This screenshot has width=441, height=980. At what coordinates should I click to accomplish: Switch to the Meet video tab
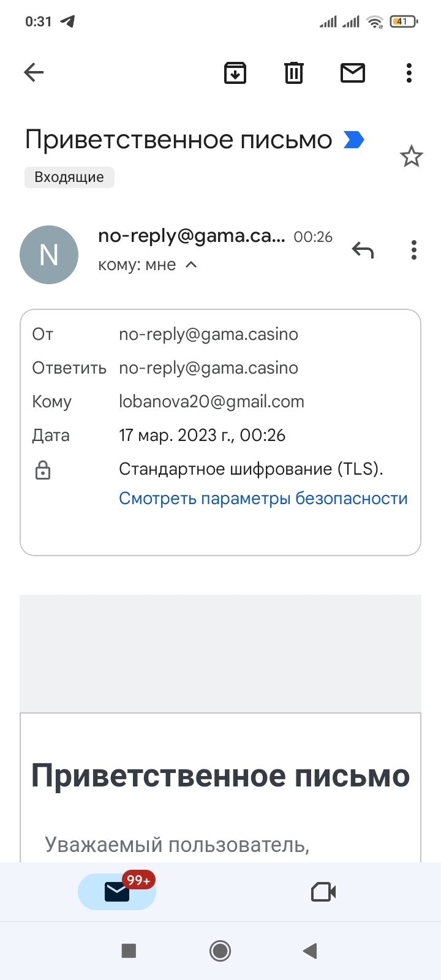323,892
